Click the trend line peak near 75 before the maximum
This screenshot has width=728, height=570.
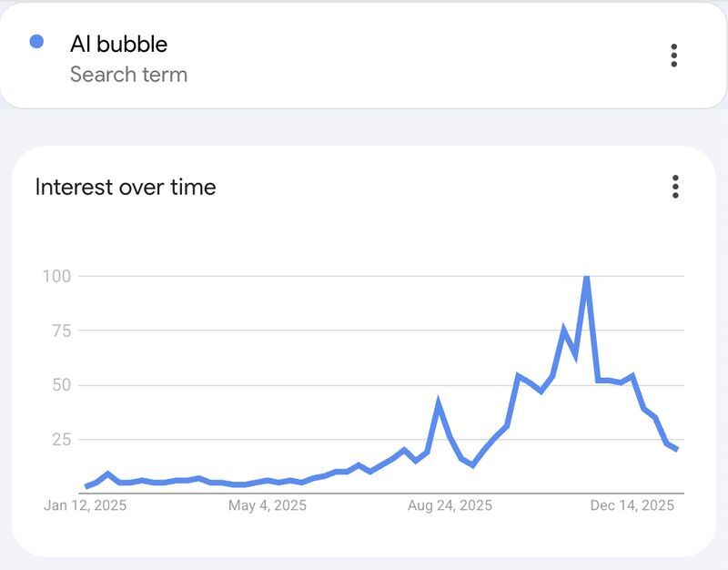click(564, 330)
